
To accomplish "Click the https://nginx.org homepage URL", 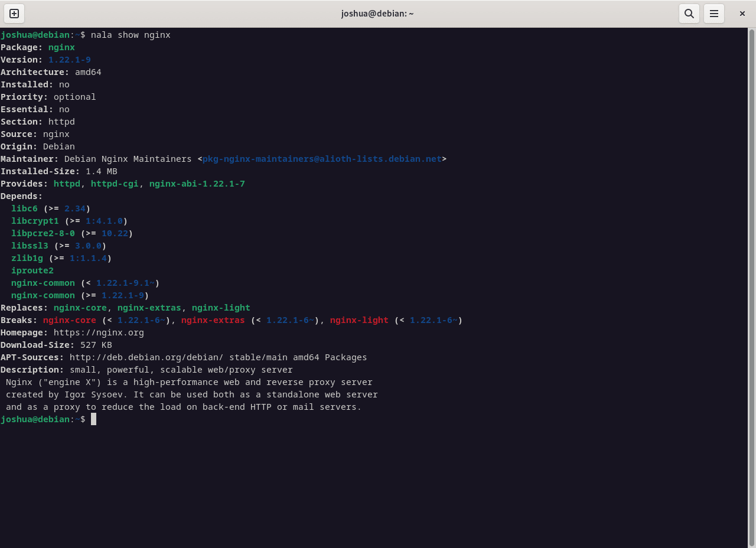I will point(99,332).
